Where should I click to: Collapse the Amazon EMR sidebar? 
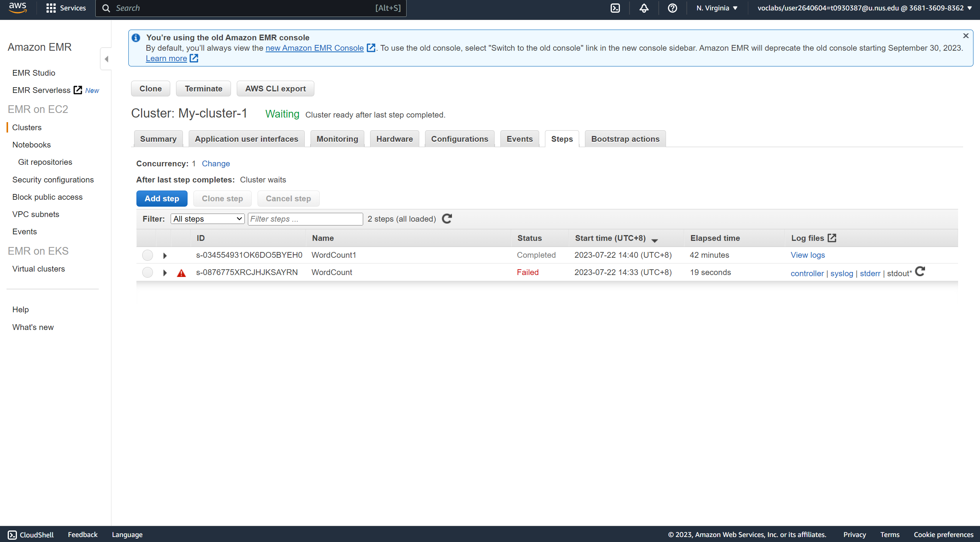point(106,59)
